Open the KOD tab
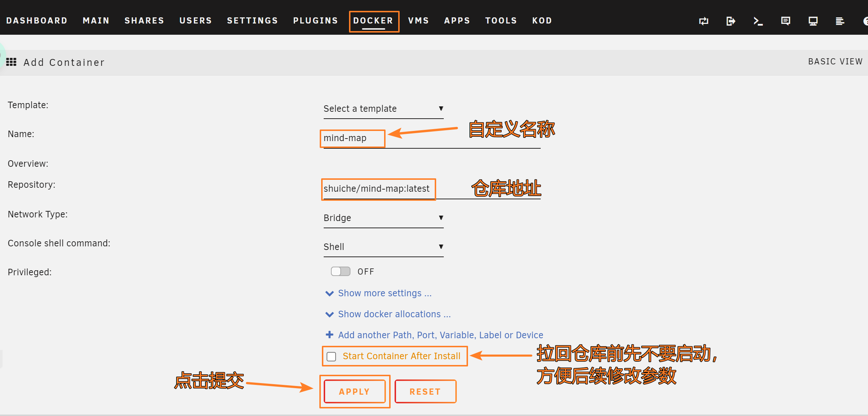The image size is (868, 416). point(542,21)
